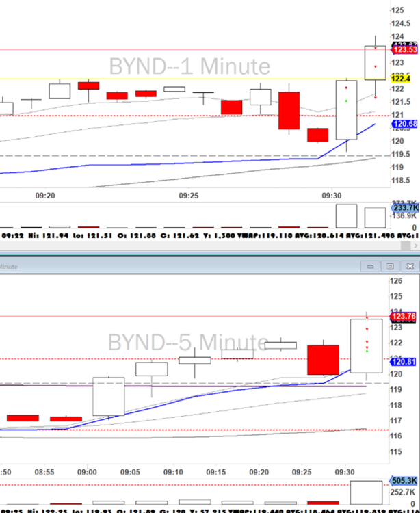Screen dimensions: 420x513
Task: Select the yellow horizontal line on 1 Minute chart
Action: pyautogui.click(x=205, y=79)
